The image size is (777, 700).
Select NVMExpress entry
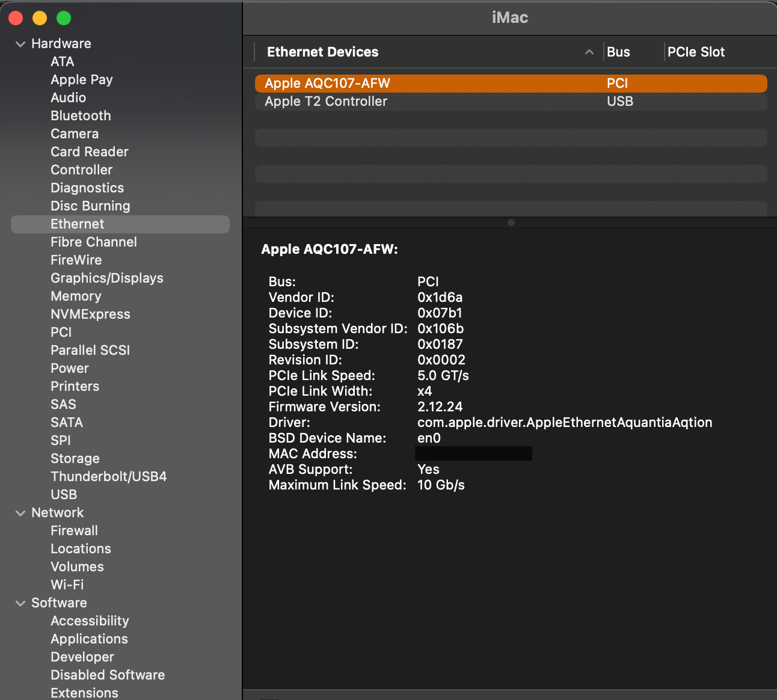coord(90,315)
